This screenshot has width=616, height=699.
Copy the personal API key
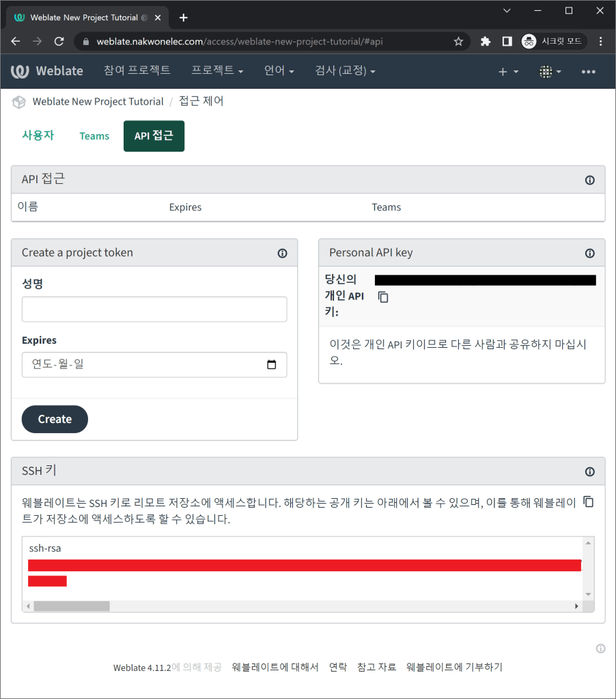pos(383,297)
